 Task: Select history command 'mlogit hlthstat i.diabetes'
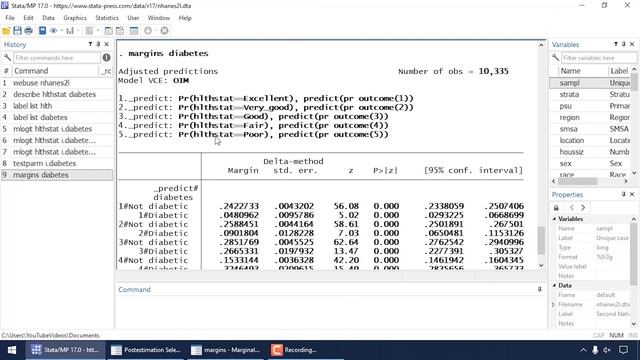tap(57, 129)
